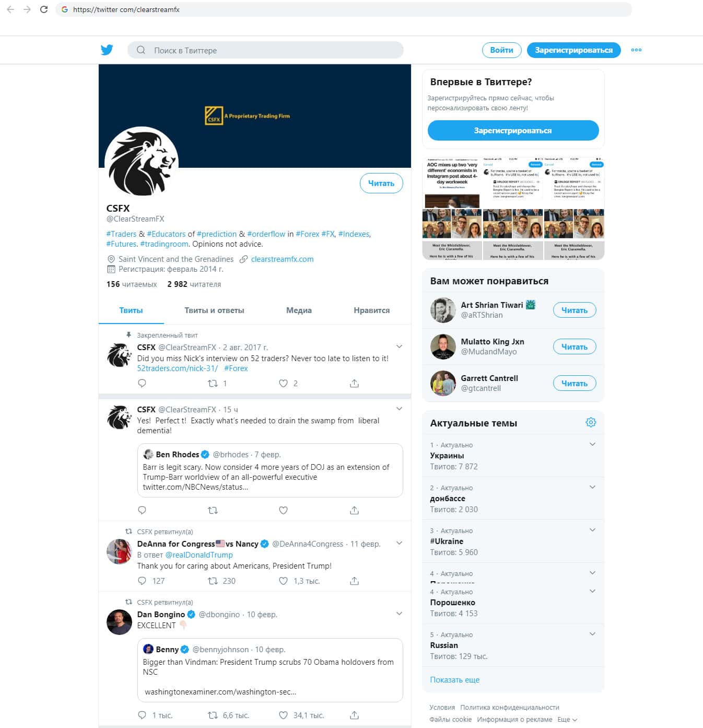Expand options chevron on pinned tweet
This screenshot has height=728, width=703.
tap(399, 346)
